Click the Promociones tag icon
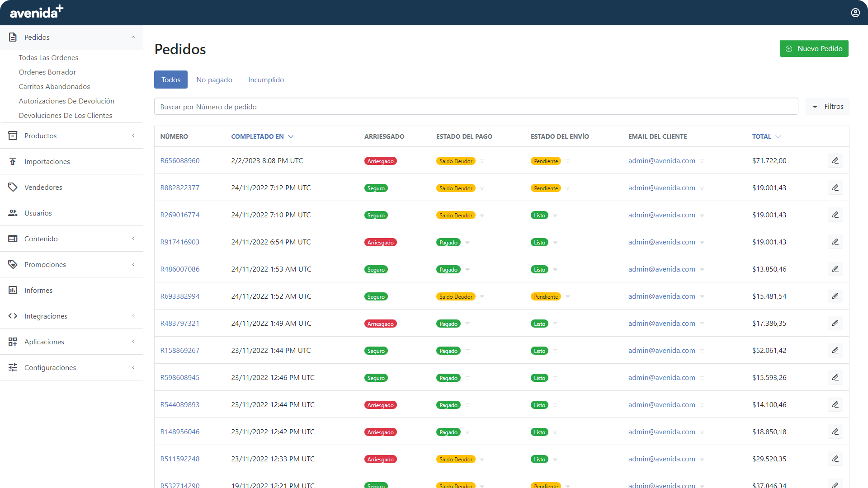 (13, 264)
